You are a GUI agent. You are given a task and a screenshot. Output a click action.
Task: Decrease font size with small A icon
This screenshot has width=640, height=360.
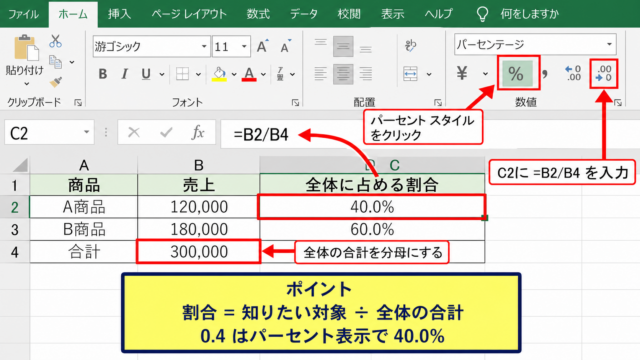[x=286, y=46]
